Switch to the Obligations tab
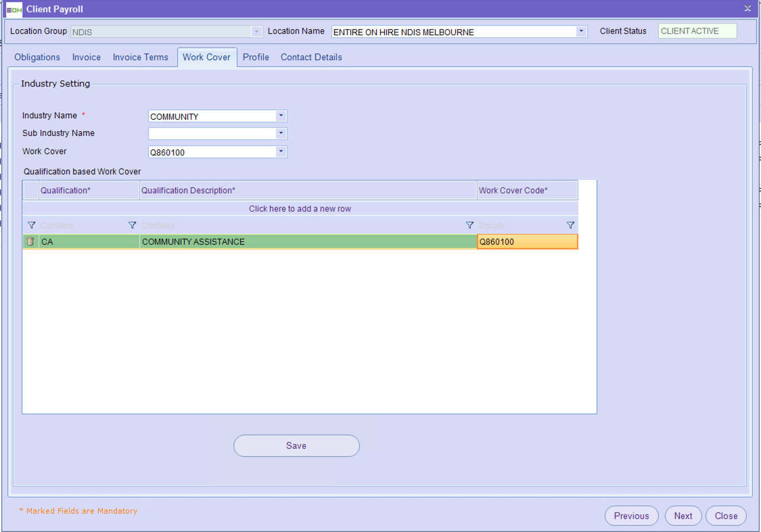 [37, 57]
